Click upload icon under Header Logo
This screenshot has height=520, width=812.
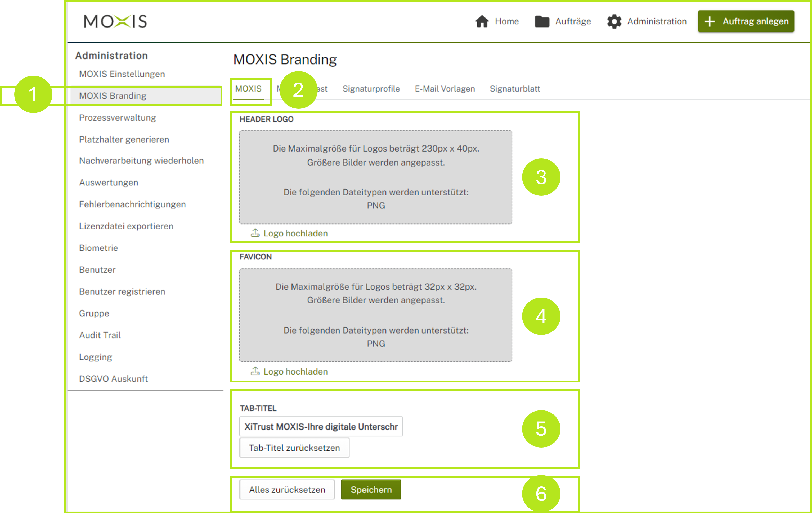pyautogui.click(x=255, y=233)
